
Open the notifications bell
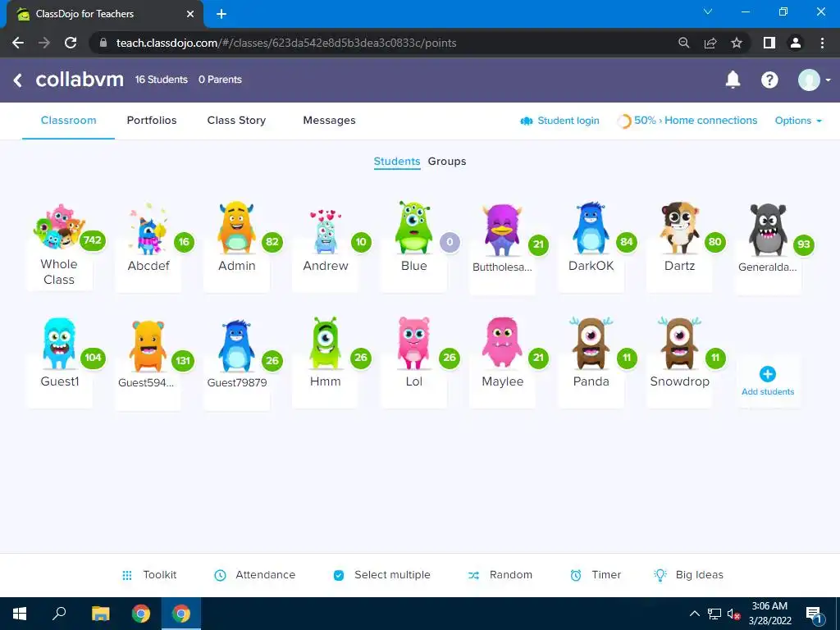coord(733,80)
